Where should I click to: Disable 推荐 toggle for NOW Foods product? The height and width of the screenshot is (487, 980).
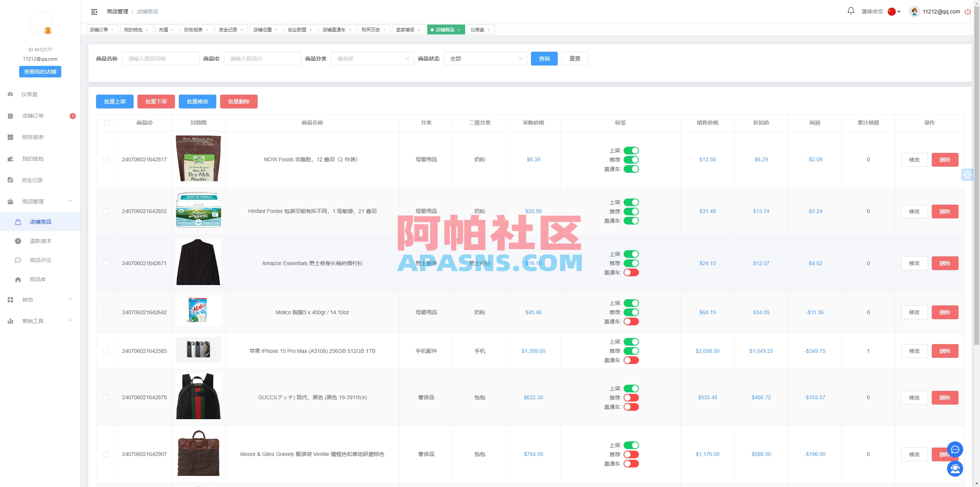pyautogui.click(x=632, y=159)
